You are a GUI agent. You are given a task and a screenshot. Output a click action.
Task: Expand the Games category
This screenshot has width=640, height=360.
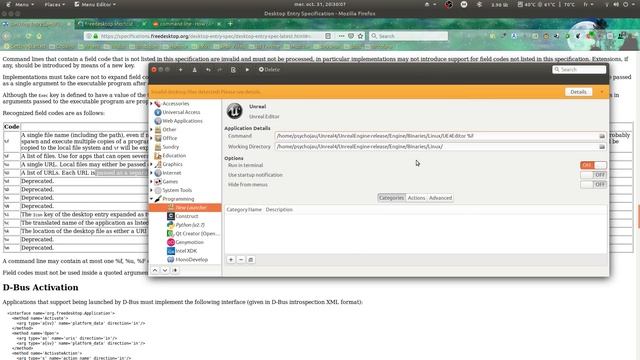tap(151, 182)
